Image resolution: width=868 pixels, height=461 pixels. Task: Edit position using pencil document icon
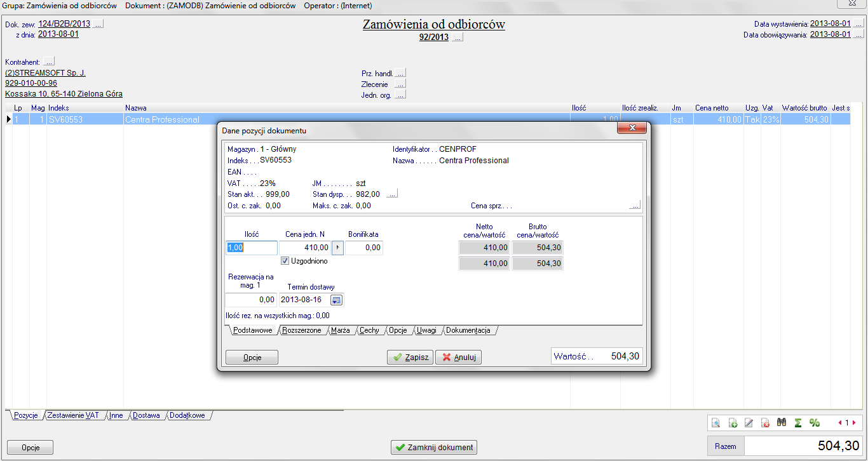click(749, 423)
